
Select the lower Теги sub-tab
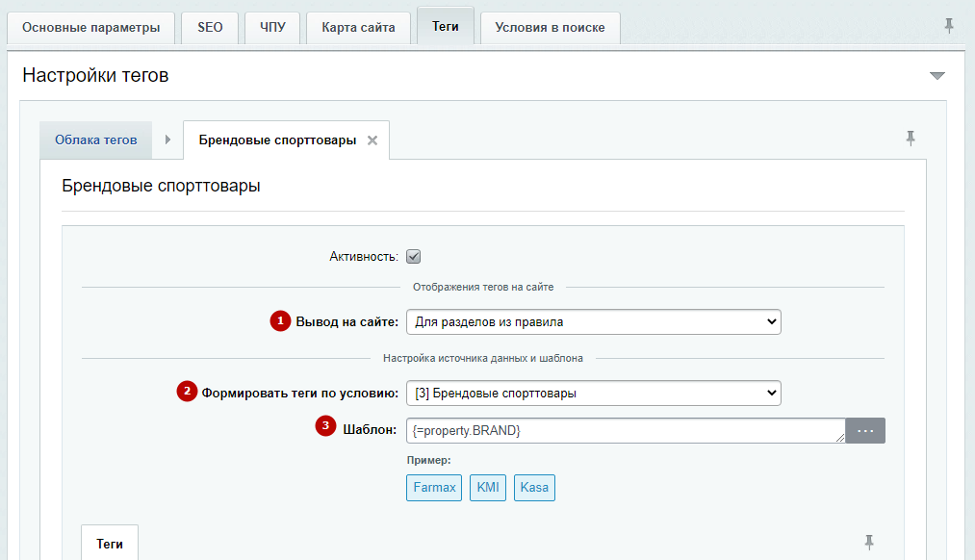tap(110, 544)
